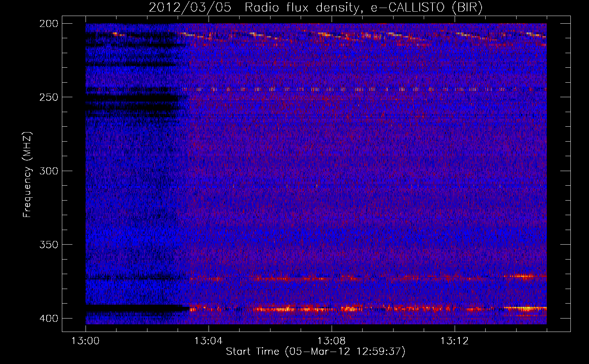This screenshot has height=364, width=589.
Task: Click the 13:04 time tick label
Action: (209, 341)
